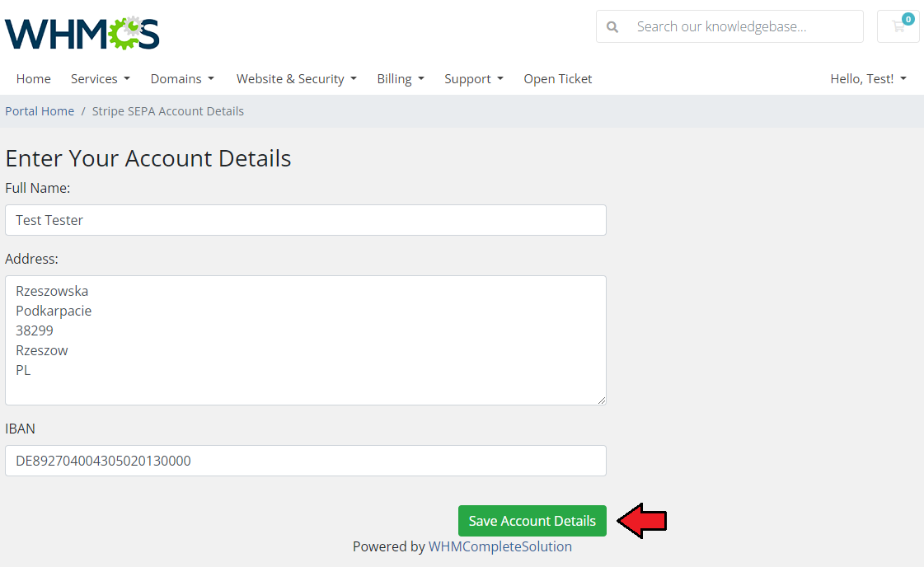Click the WHMCS logo
This screenshot has height=567, width=924.
(x=82, y=34)
